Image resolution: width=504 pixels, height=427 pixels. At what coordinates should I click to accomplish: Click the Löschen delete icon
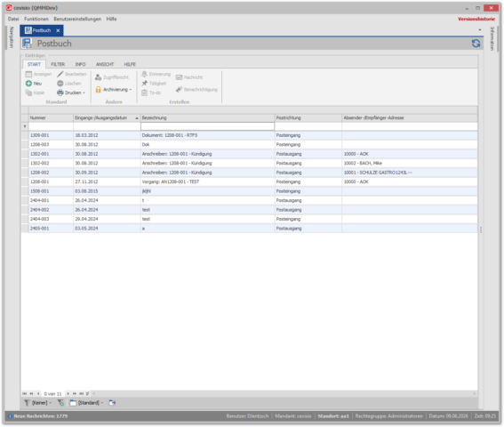[x=60, y=84]
